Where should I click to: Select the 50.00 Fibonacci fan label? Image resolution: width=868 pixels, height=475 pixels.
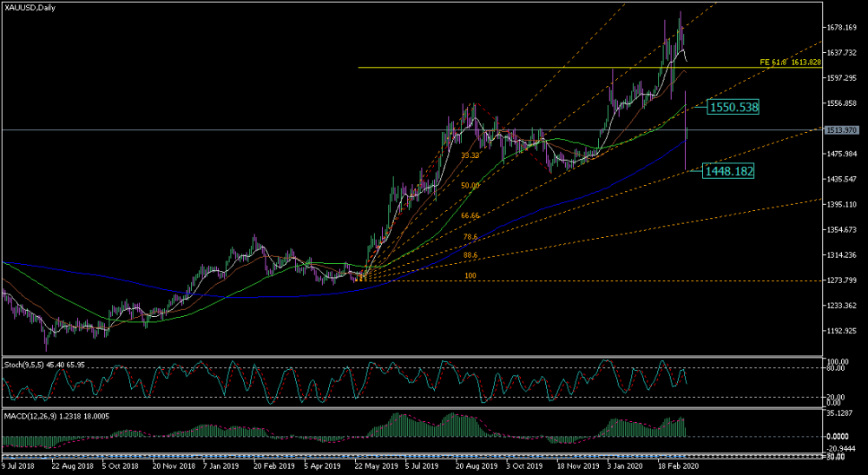click(470, 186)
